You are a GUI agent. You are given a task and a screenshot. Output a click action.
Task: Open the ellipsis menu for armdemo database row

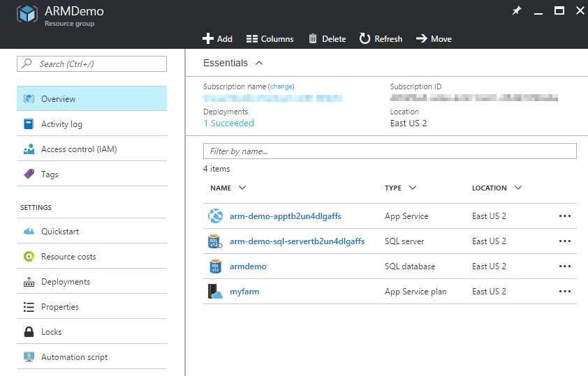point(565,266)
